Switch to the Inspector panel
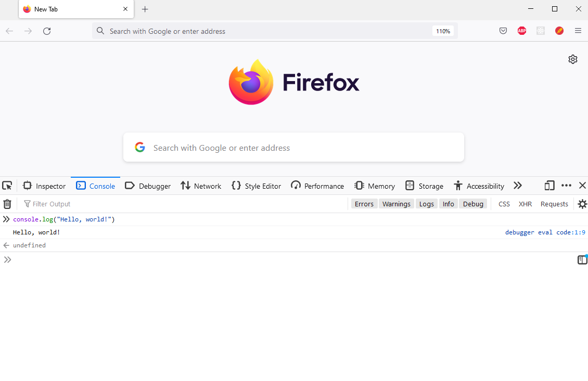The height and width of the screenshot is (381, 588). (44, 186)
